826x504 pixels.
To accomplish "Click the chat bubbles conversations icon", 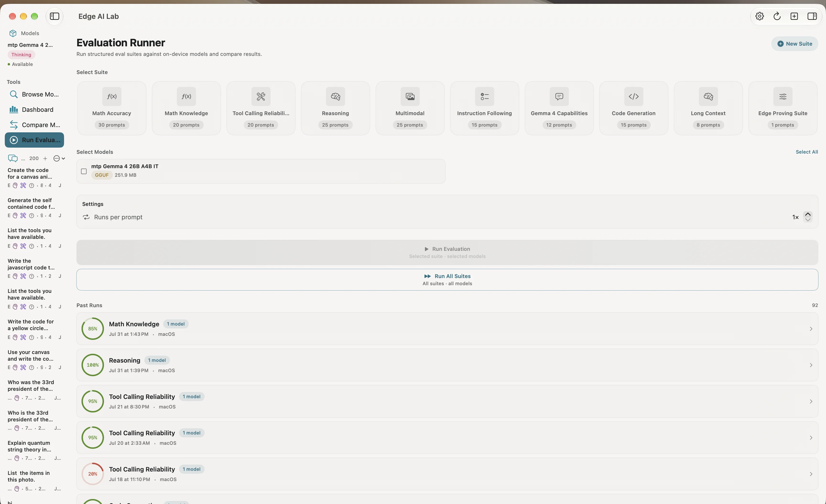I will click(13, 159).
